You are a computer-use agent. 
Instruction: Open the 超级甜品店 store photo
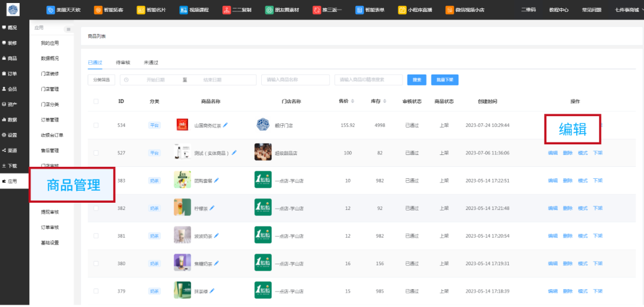tap(263, 152)
